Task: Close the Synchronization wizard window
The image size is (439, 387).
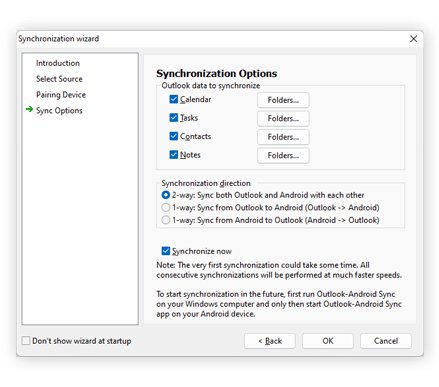Action: [x=413, y=39]
